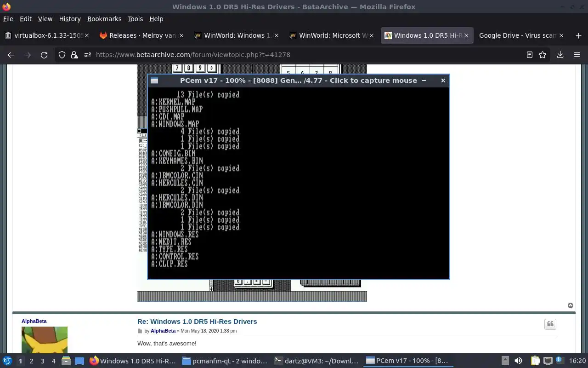
Task: Activate PCem v17 taskbar entry
Action: (x=408, y=361)
